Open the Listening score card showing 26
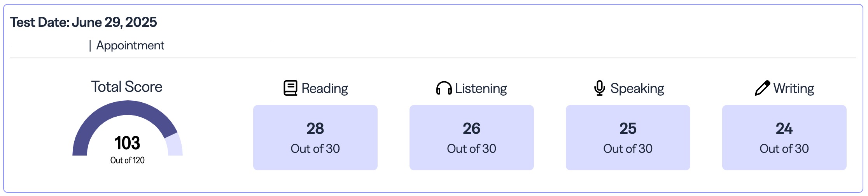868x196 pixels. [x=472, y=137]
